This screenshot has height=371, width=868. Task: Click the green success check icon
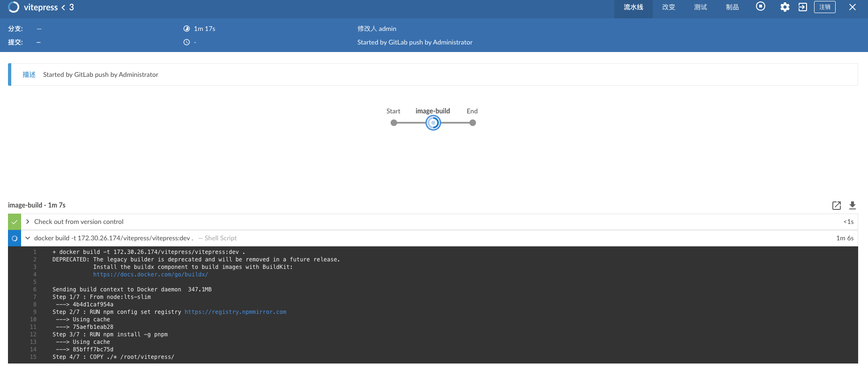click(x=15, y=222)
